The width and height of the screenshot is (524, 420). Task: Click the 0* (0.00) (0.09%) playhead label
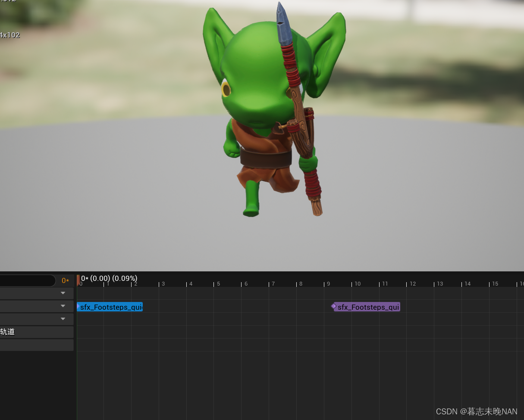[109, 278]
